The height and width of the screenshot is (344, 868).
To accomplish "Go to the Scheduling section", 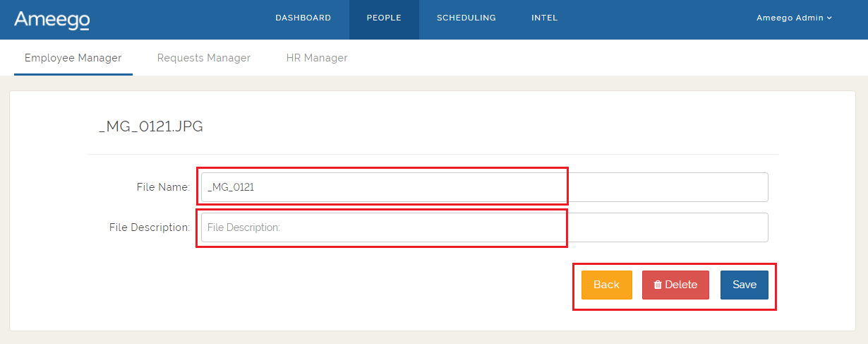I will [466, 18].
